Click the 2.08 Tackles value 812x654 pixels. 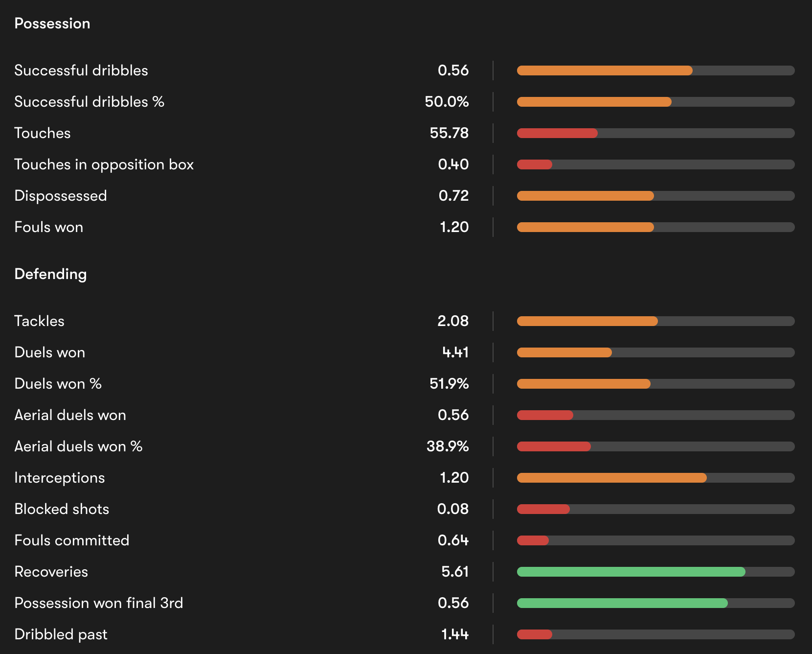tap(453, 321)
